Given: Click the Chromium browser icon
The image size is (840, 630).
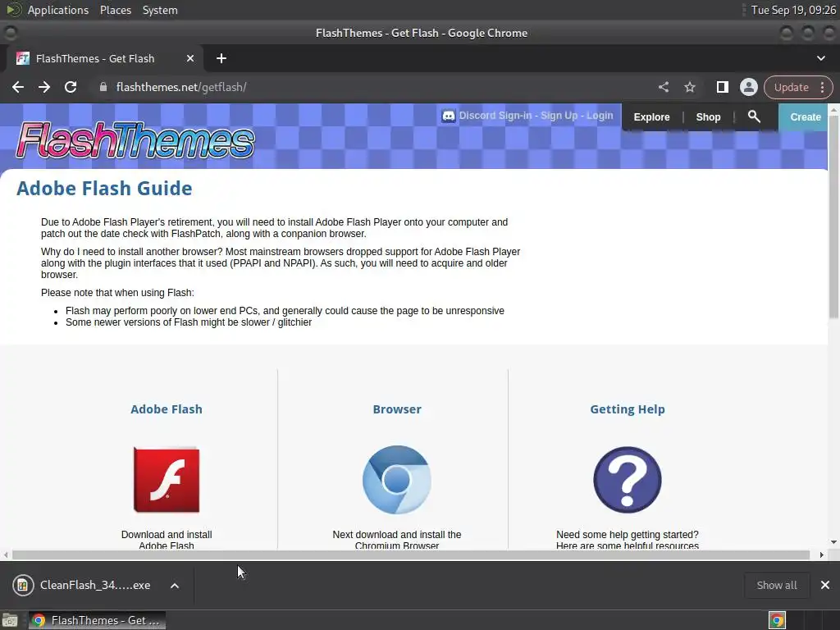Looking at the screenshot, I should pos(397,479).
